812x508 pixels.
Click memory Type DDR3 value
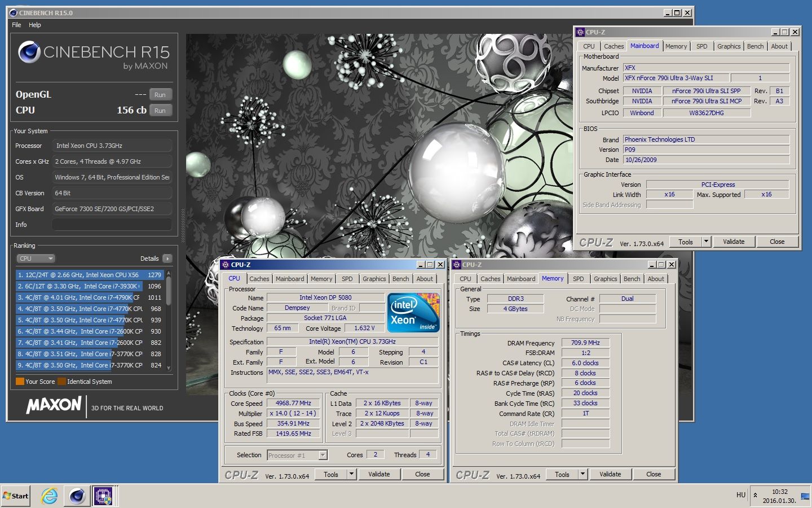click(515, 299)
